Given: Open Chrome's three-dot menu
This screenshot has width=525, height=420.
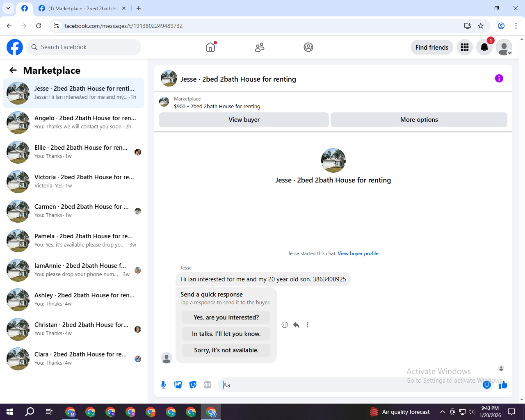Looking at the screenshot, I should click(516, 26).
